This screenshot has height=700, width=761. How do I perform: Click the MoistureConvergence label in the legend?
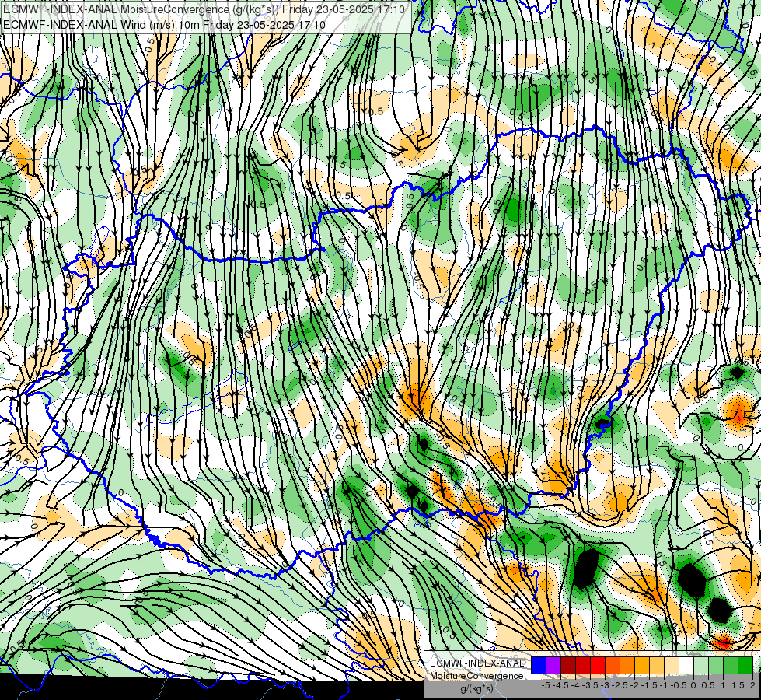476,676
